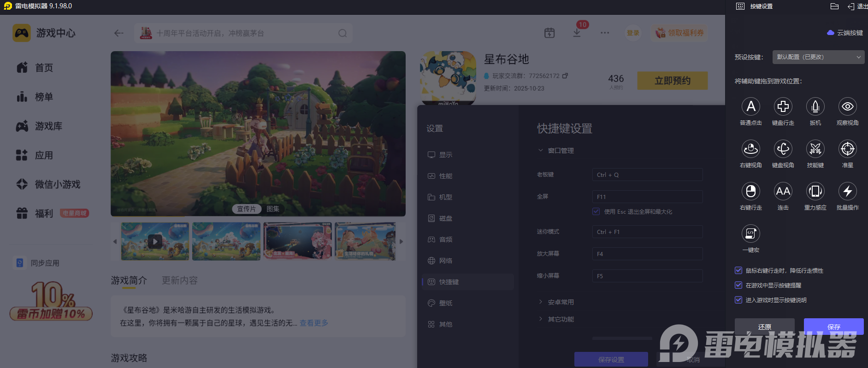Play the first video thumbnail
This screenshot has height=368, width=868.
(x=155, y=241)
